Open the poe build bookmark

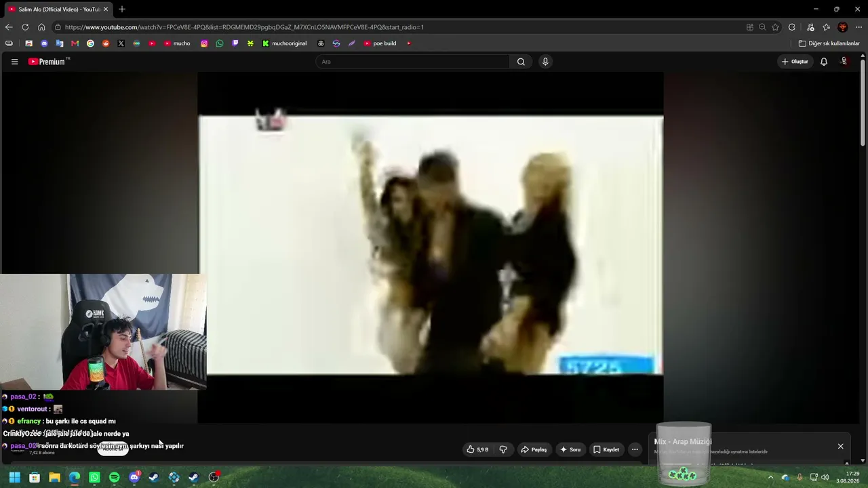pyautogui.click(x=380, y=43)
